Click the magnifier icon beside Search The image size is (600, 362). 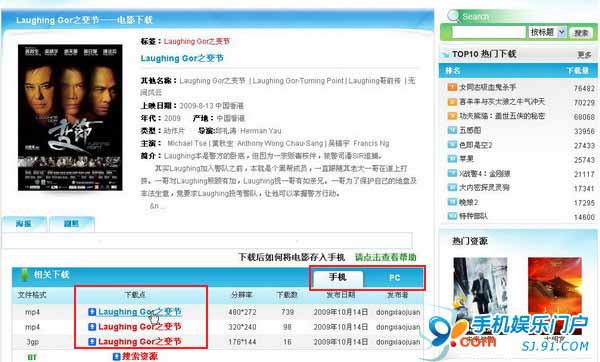453,16
